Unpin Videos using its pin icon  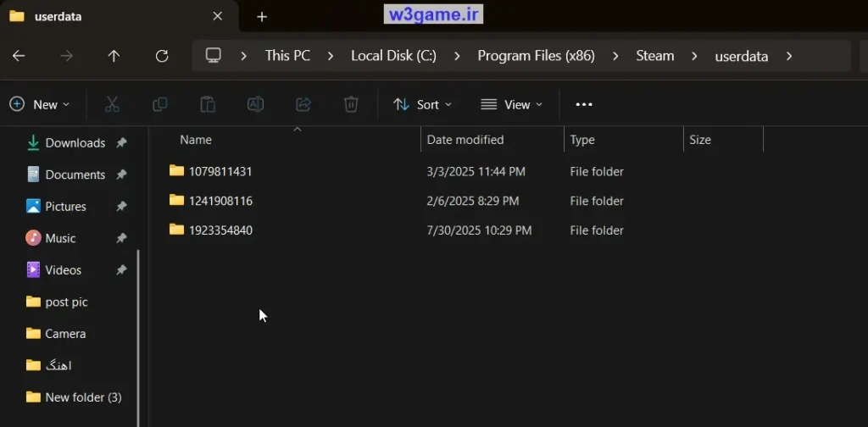121,270
